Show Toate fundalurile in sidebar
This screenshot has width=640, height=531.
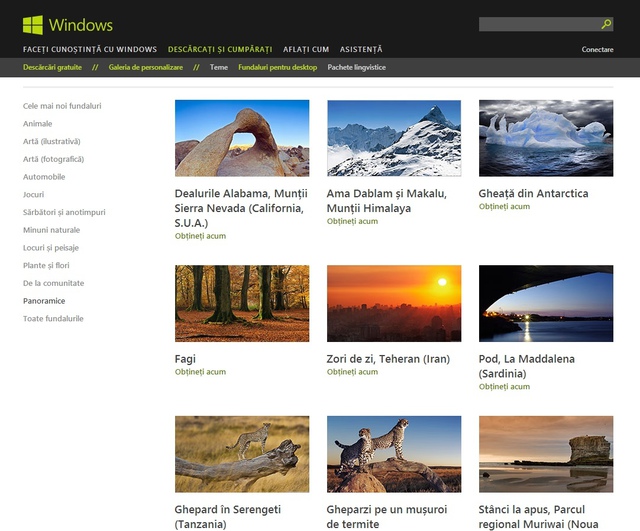pos(53,318)
